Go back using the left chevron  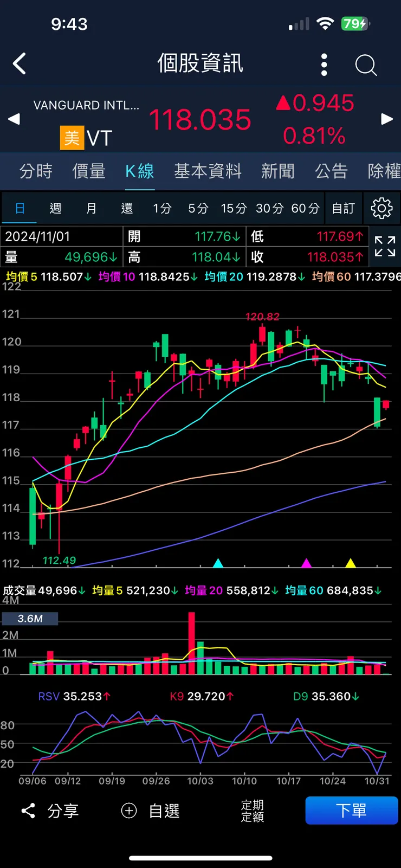20,63
